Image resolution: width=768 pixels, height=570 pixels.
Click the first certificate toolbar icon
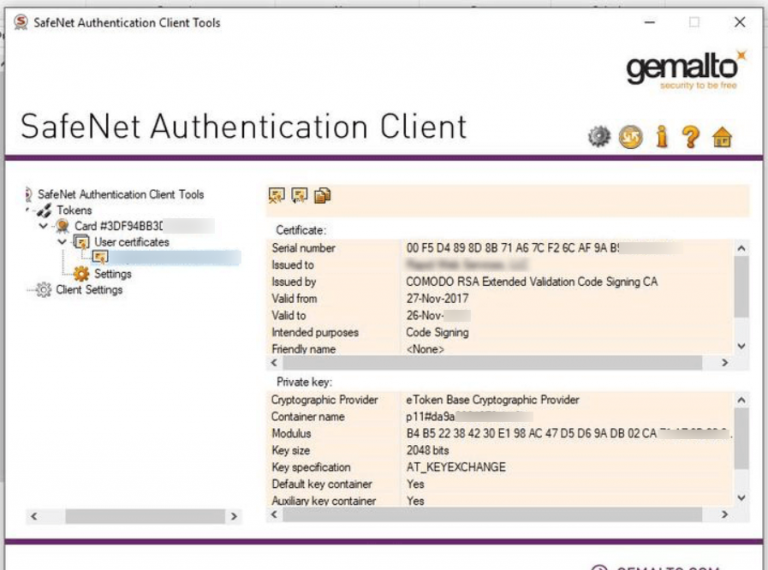[277, 195]
